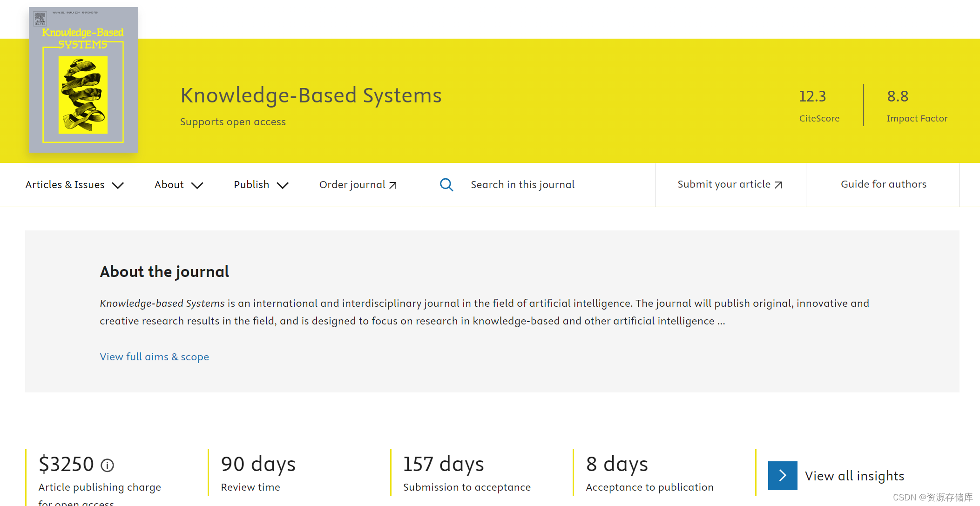
Task: Click the info icon beside the $3250 charge
Action: coord(108,465)
